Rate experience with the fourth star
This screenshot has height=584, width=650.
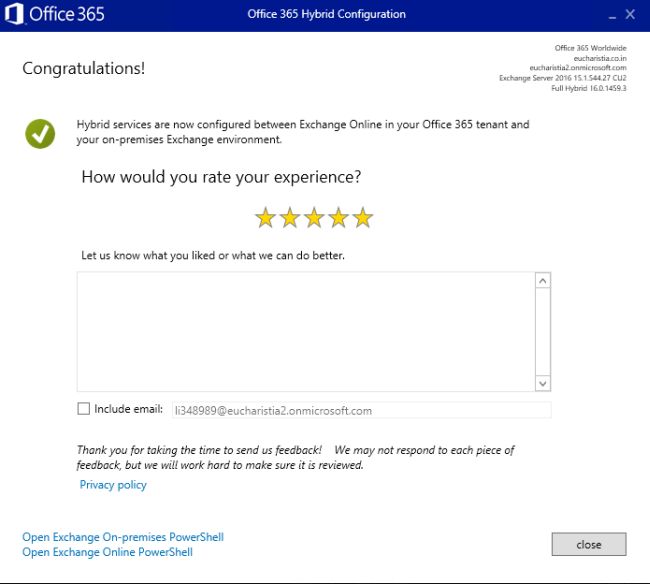pyautogui.click(x=339, y=218)
